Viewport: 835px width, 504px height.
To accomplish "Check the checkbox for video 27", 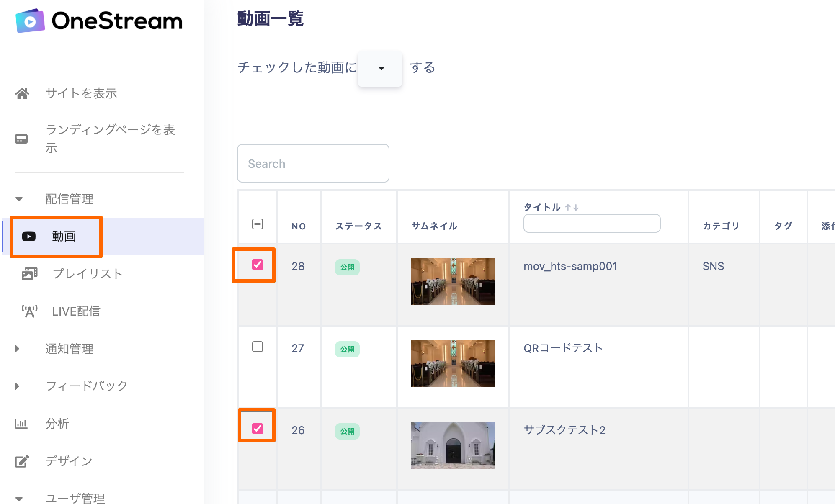I will click(258, 347).
